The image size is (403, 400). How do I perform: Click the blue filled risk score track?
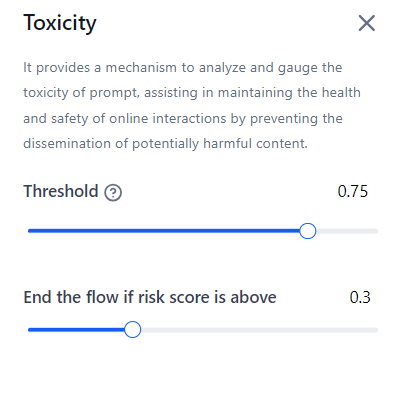(x=76, y=330)
